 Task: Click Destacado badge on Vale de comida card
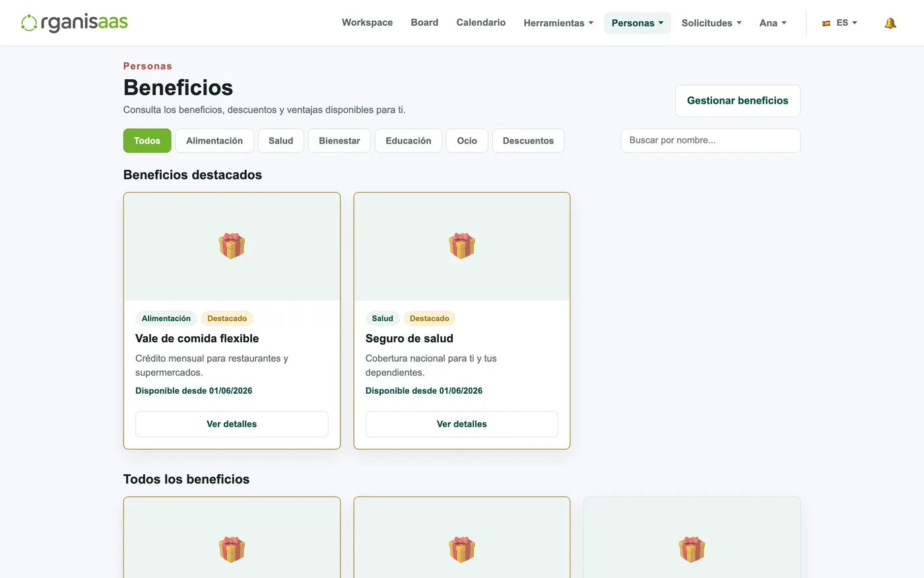tap(227, 318)
